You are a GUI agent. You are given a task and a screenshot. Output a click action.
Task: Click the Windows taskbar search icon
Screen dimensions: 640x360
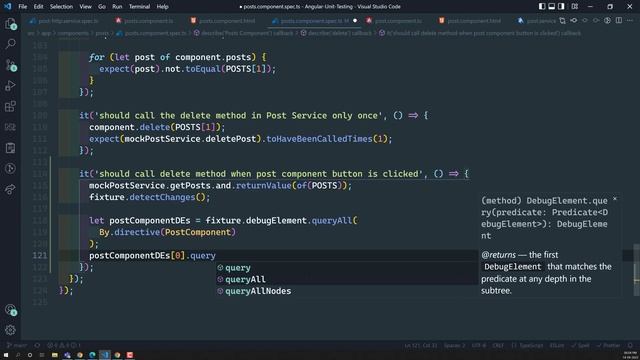[x=18, y=355]
